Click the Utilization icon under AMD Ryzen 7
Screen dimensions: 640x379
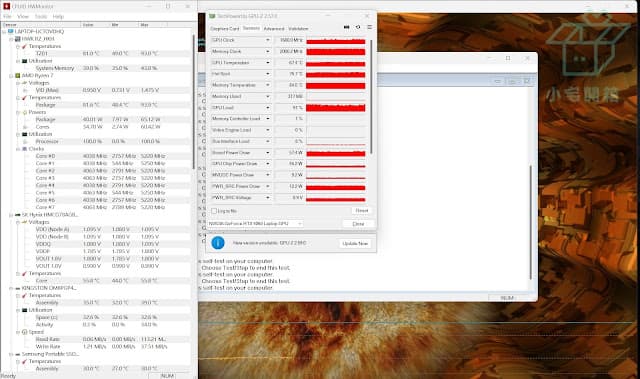(24, 134)
